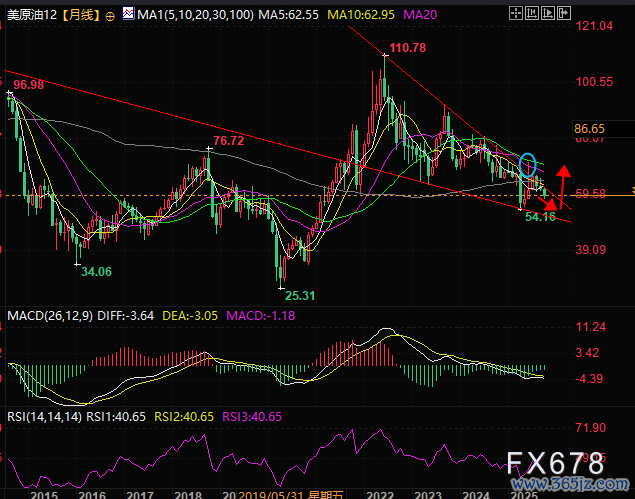This screenshot has height=499, width=635.
Task: Click the red upward arrow annotation
Action: [563, 180]
